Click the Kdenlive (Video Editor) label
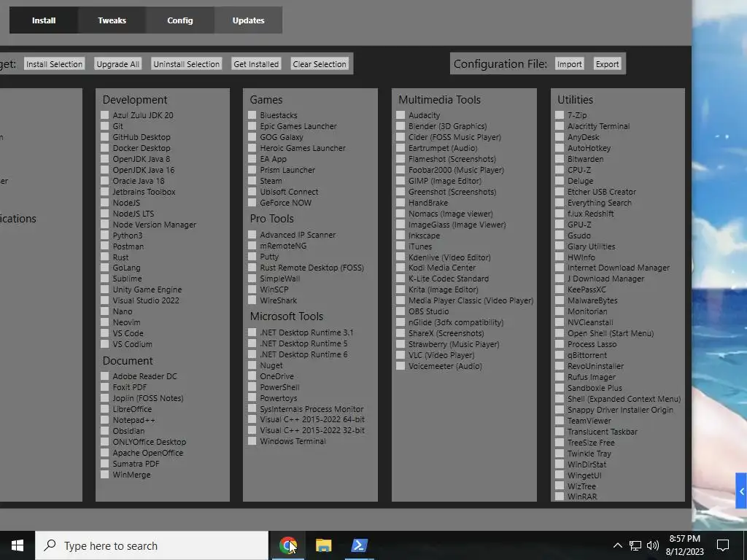 tap(449, 257)
